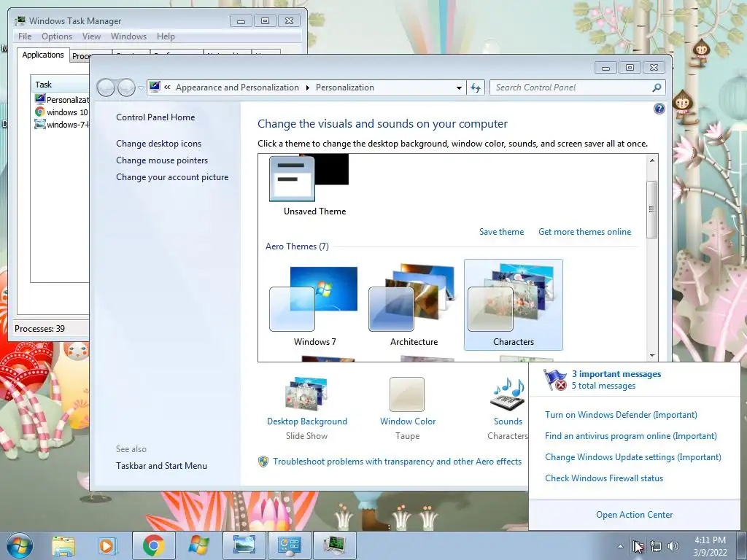
Task: Select the Control Panel taskbar icon
Action: pos(289,545)
